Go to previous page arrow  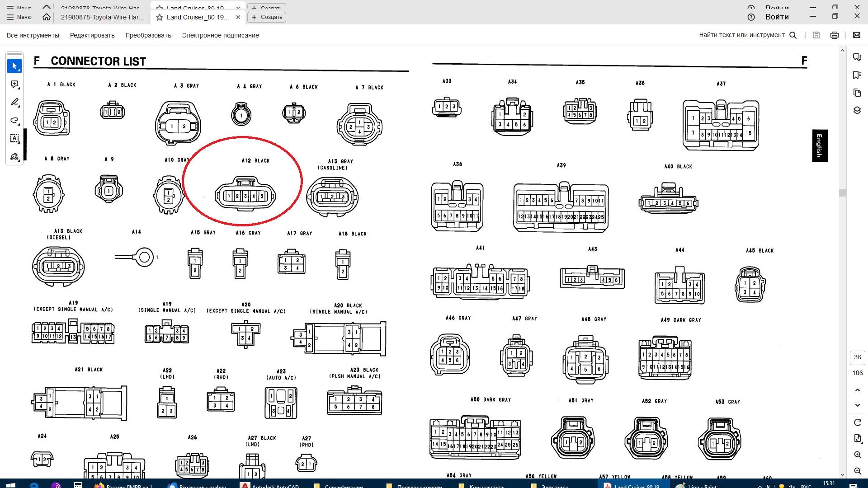click(x=857, y=389)
